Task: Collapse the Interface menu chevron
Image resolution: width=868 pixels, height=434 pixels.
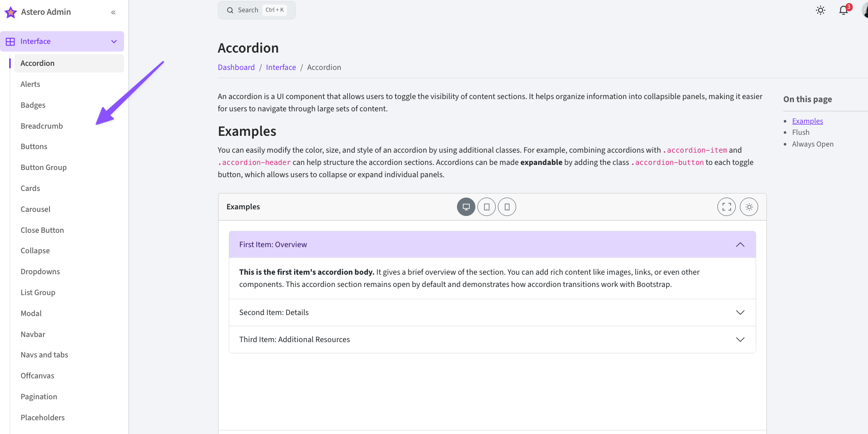Action: coord(114,41)
